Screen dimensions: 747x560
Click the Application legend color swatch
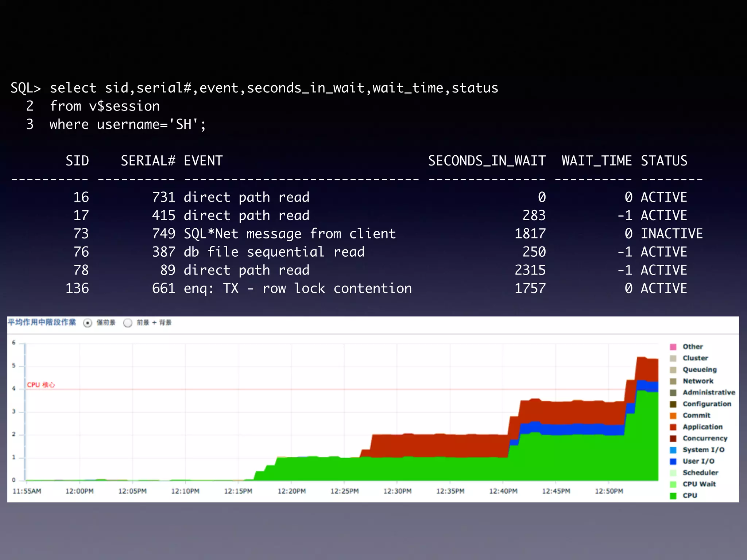673,427
